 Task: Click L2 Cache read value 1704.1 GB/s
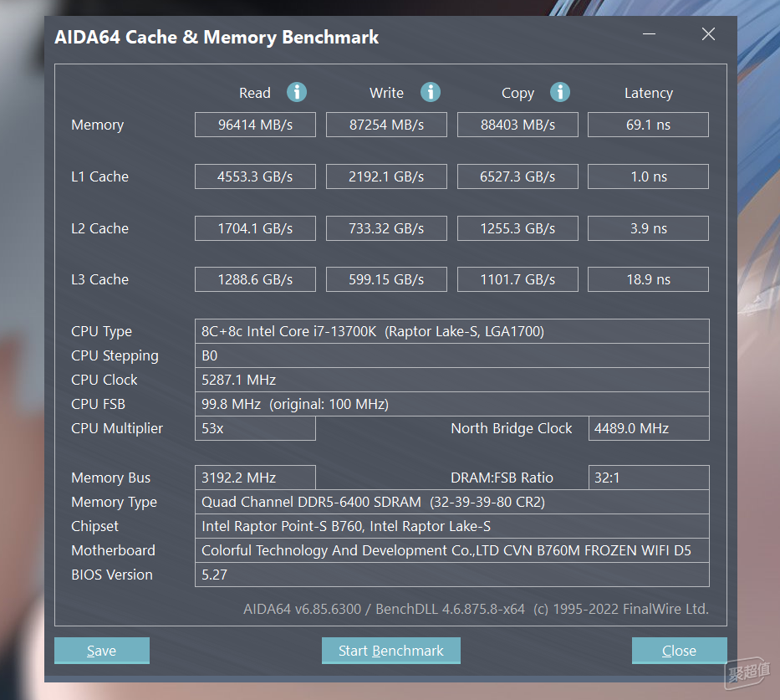point(255,227)
